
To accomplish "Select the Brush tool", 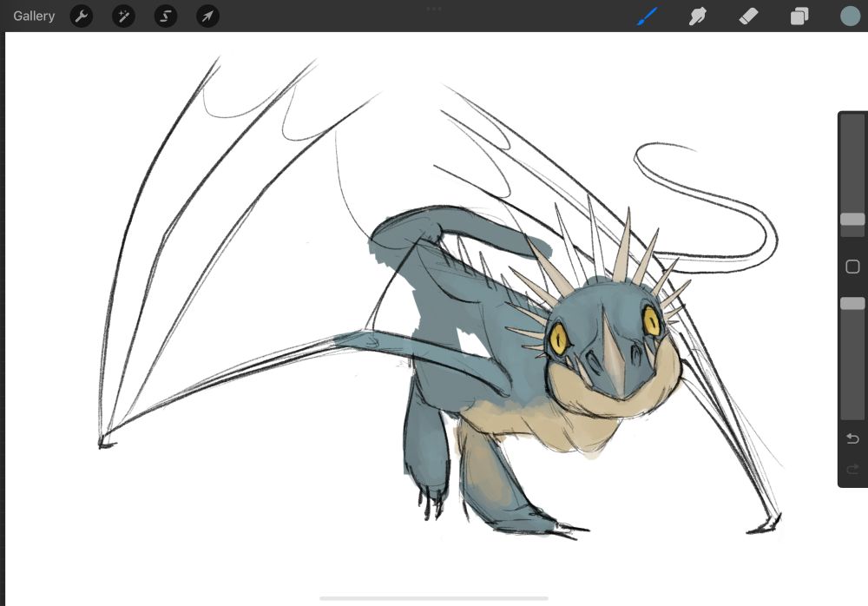I will [648, 16].
